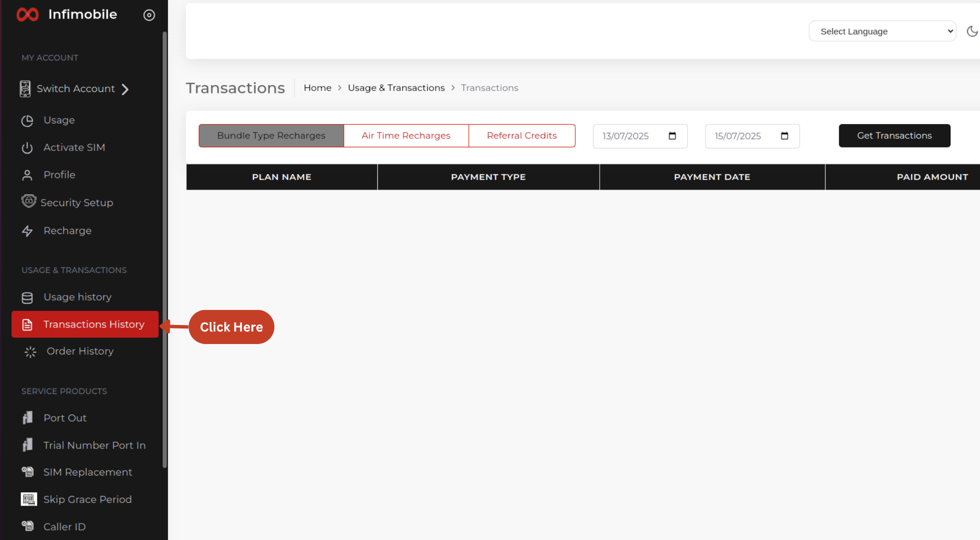980x540 pixels.
Task: Click the Profile person icon
Action: pos(27,175)
